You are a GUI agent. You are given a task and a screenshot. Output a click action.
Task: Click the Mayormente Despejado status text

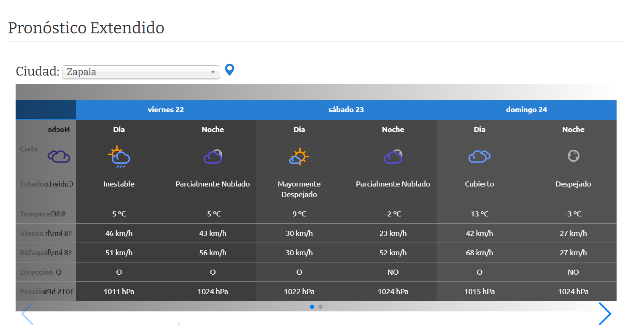click(x=299, y=189)
